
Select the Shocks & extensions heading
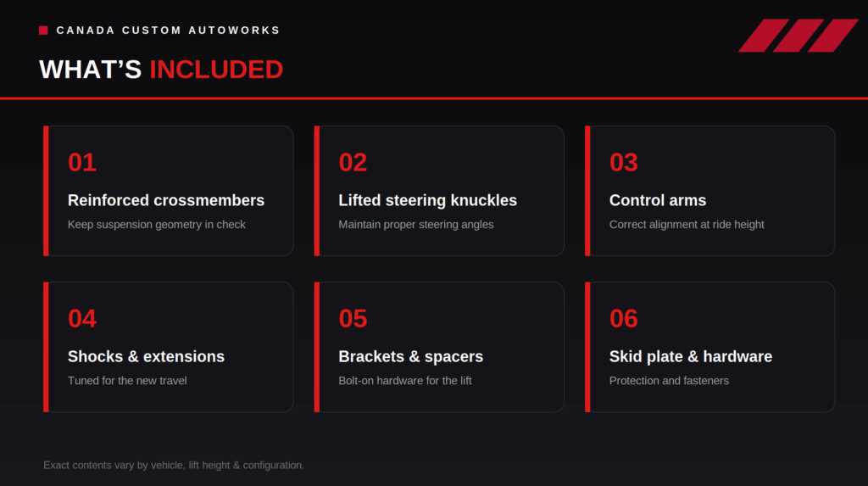pyautogui.click(x=146, y=356)
